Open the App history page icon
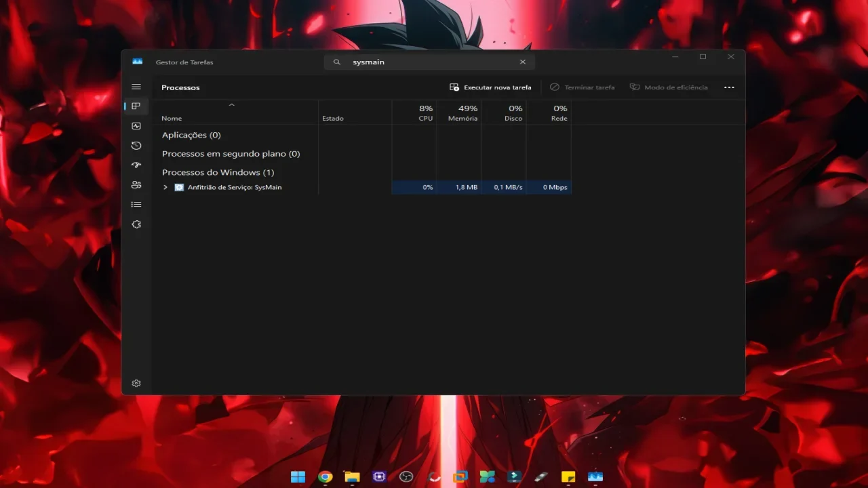Screen dimensions: 868x488 coord(136,146)
